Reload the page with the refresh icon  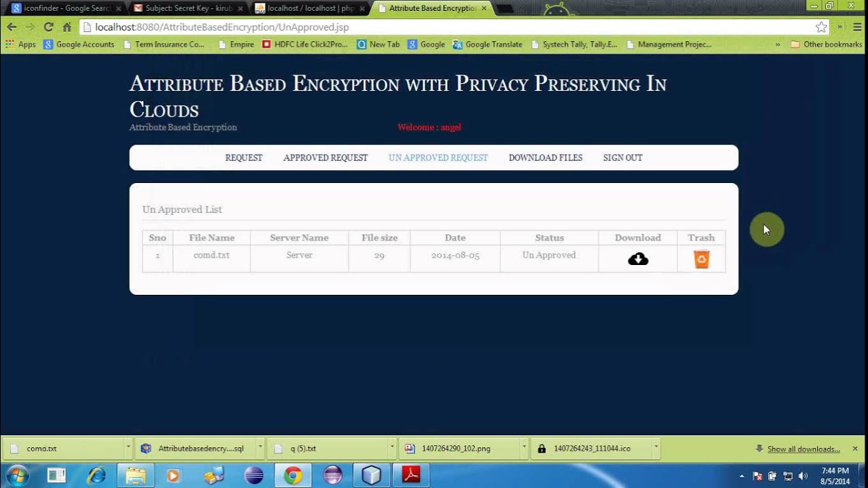[48, 27]
